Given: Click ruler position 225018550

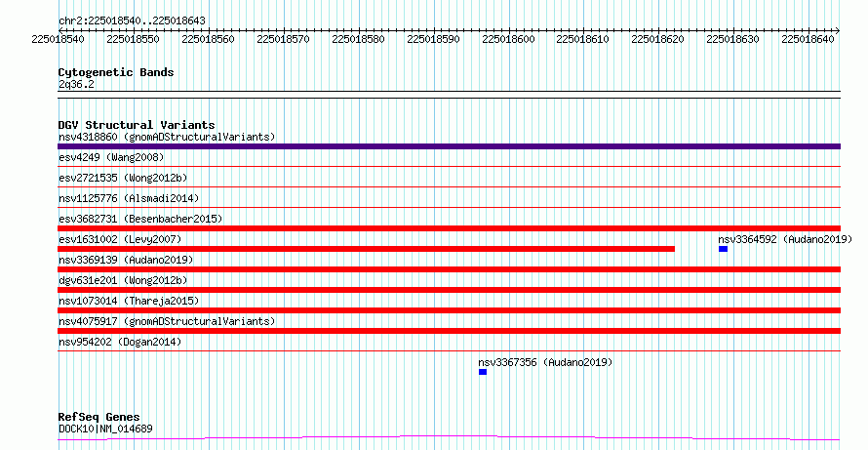Looking at the screenshot, I should 134,39.
